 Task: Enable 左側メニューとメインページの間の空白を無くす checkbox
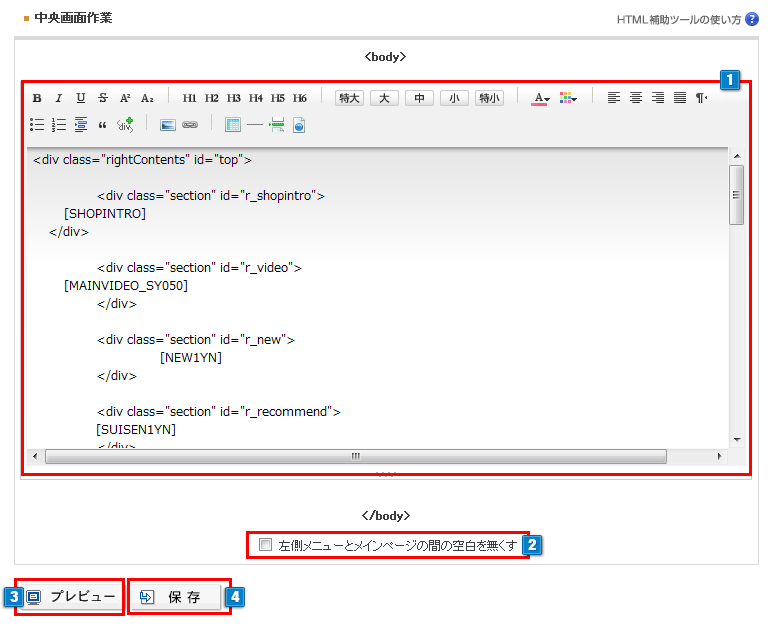(x=265, y=545)
